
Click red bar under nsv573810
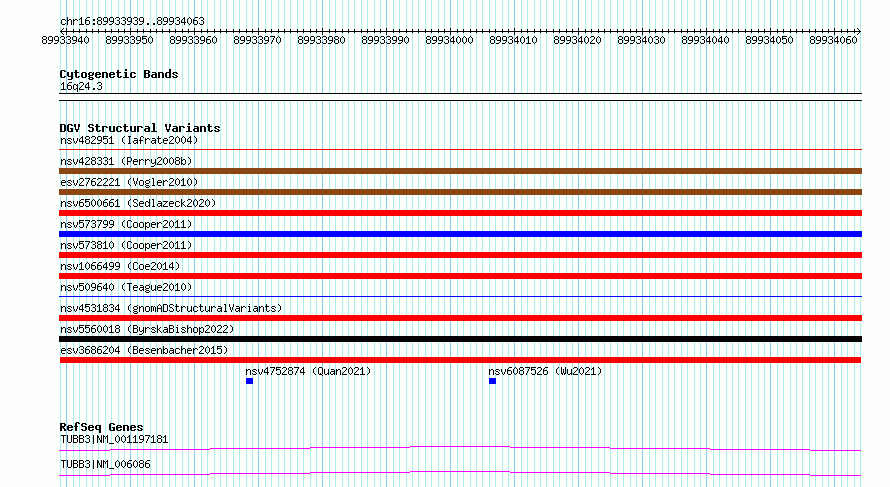[x=460, y=255]
